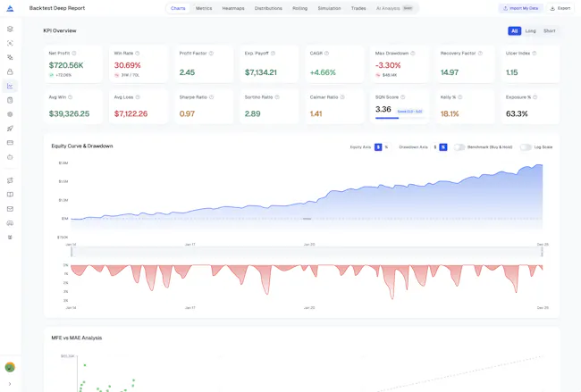Open the AI Analysis tab
581x392 pixels.
click(394, 8)
